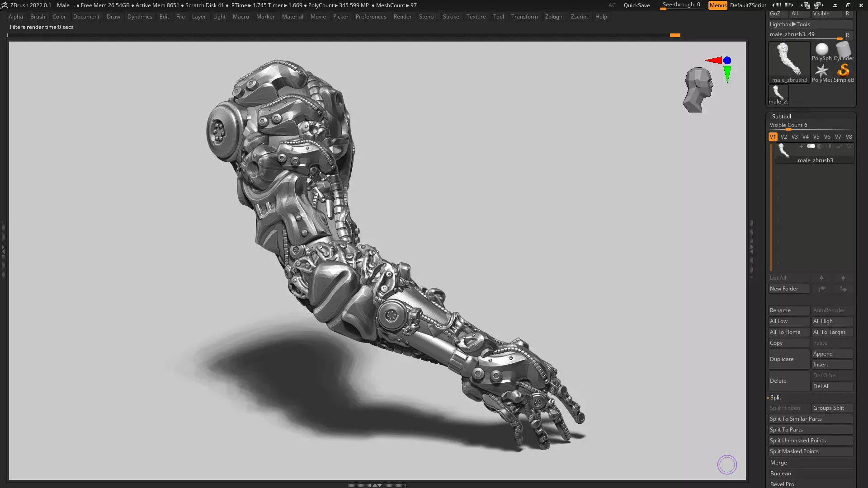868x488 pixels.
Task: Click the move into folder arrow icon
Action: click(843, 289)
